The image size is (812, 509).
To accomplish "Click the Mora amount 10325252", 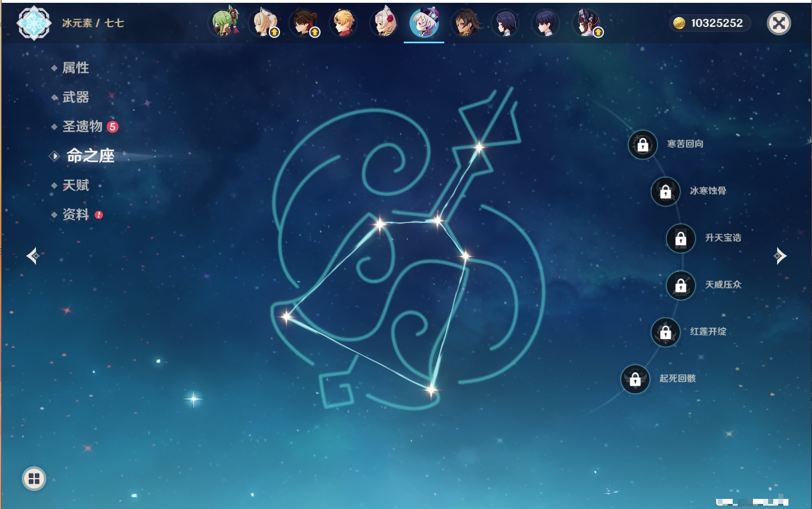I will (717, 23).
